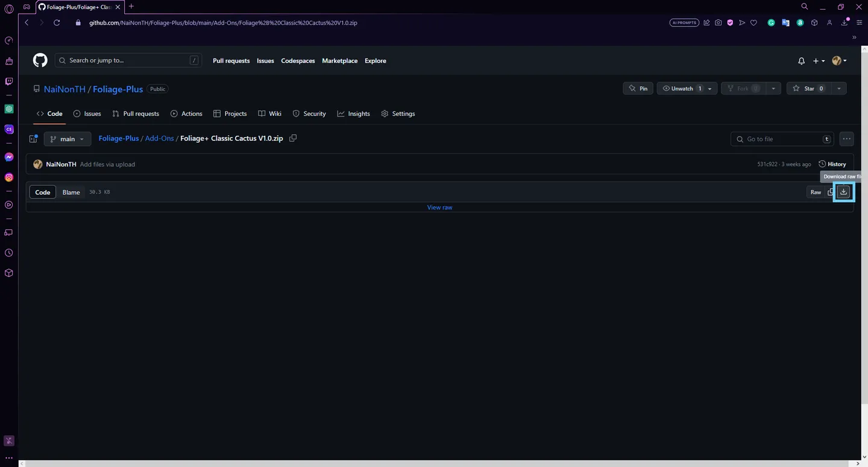Open the create new plus dropdown

click(819, 61)
